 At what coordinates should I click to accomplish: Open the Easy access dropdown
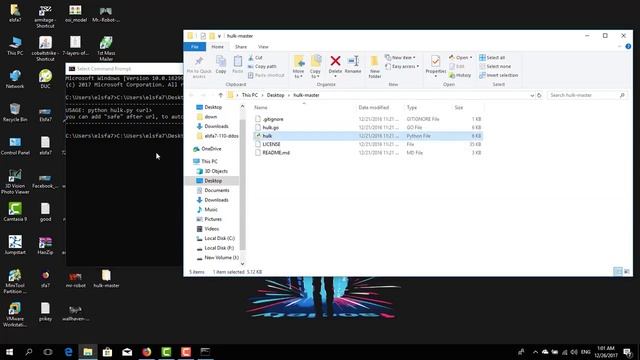pyautogui.click(x=402, y=66)
